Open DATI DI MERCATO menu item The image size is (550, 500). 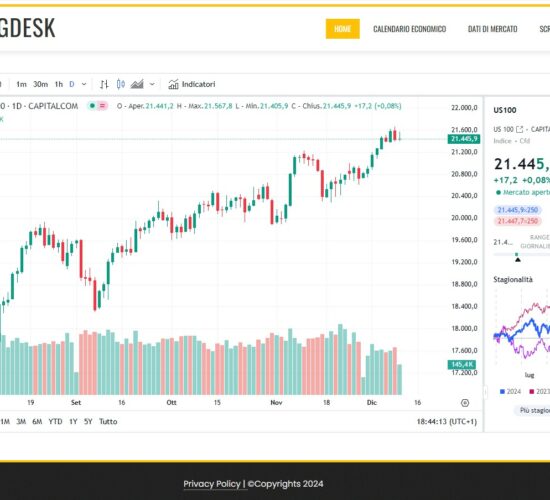point(492,29)
